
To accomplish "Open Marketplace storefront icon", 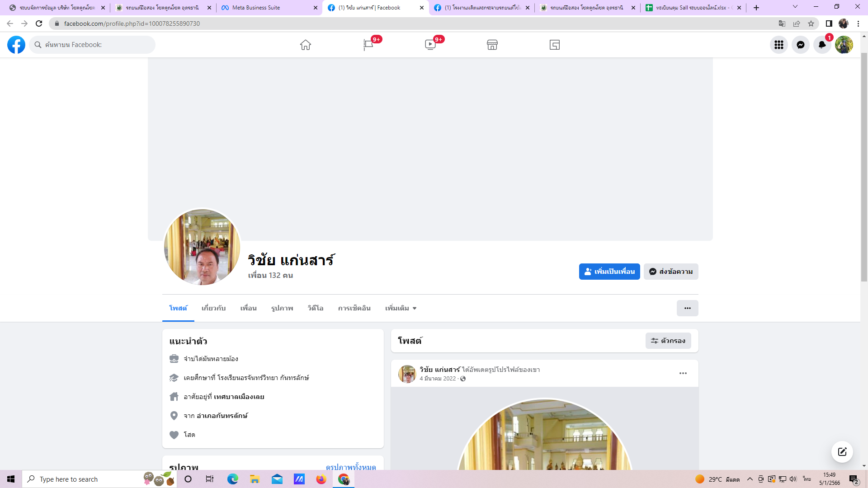I will click(x=492, y=45).
